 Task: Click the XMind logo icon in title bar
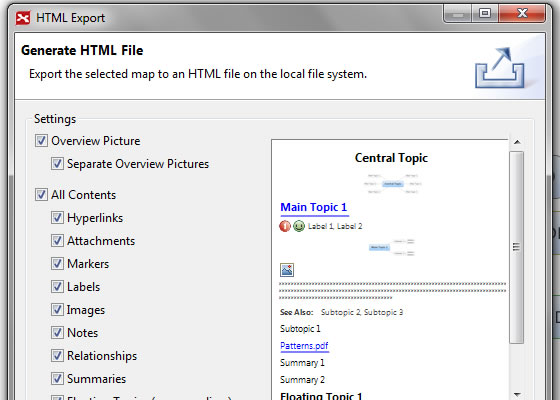(x=23, y=18)
